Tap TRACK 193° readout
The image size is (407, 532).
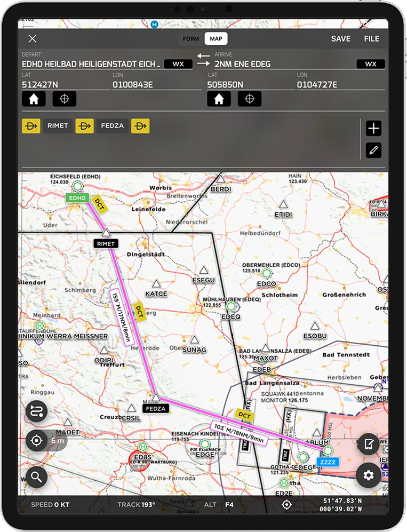pyautogui.click(x=137, y=504)
